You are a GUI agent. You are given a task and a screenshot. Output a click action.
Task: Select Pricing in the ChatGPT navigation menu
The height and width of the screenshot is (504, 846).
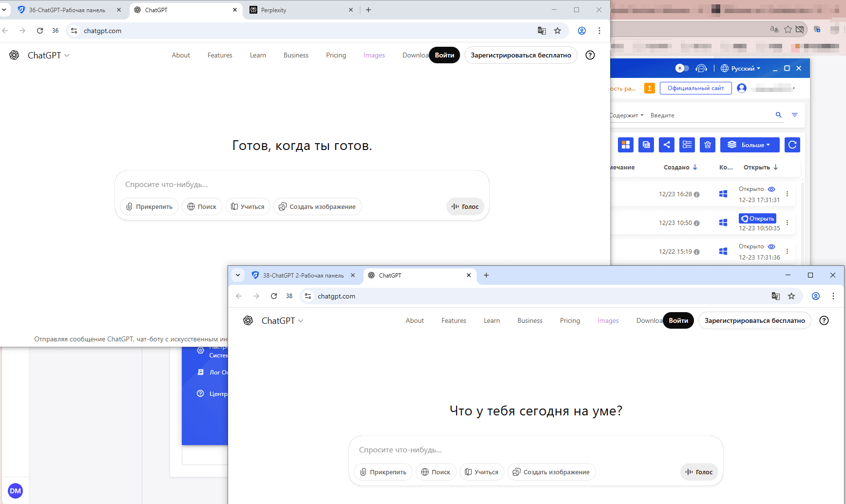(336, 55)
